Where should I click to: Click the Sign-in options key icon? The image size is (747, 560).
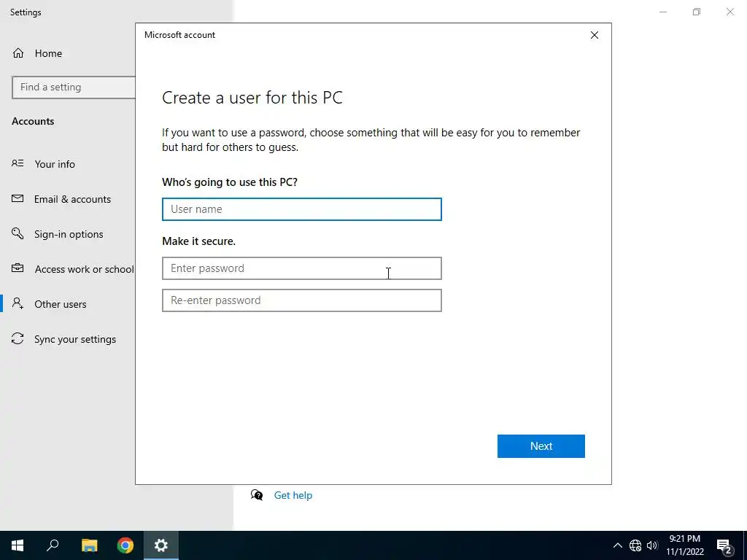(x=18, y=233)
